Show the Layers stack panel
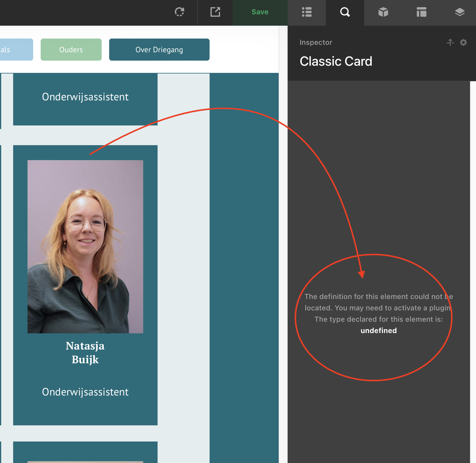This screenshot has height=463, width=476. (460, 12)
